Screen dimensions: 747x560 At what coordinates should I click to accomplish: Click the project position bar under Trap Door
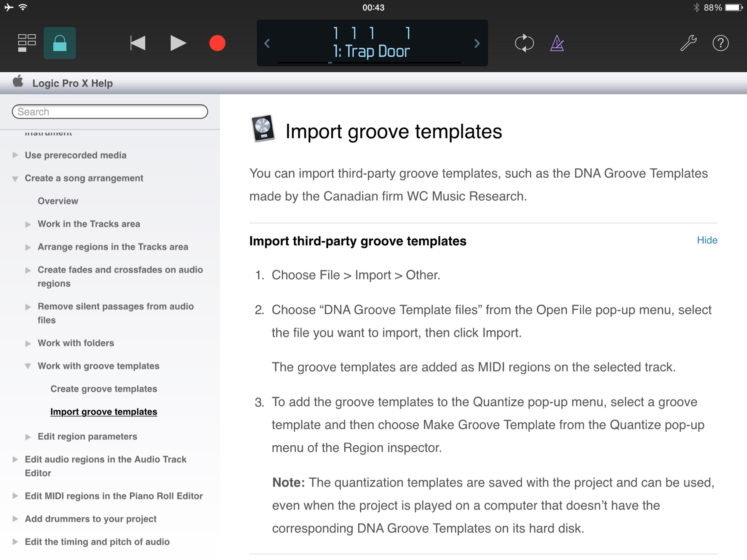point(370,63)
